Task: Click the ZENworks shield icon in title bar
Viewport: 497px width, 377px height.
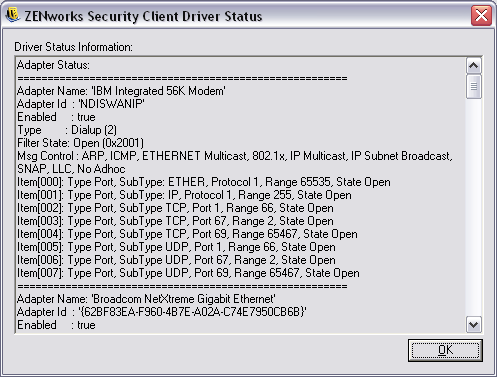Action: (x=13, y=15)
